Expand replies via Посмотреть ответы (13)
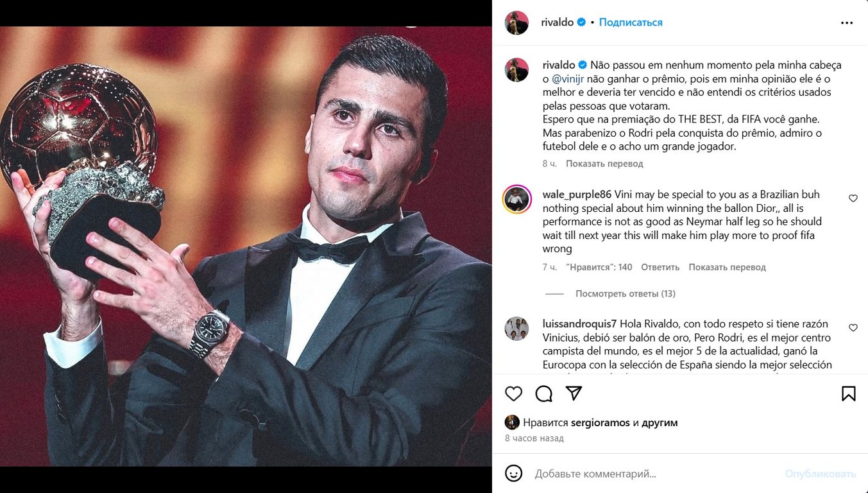 (625, 293)
